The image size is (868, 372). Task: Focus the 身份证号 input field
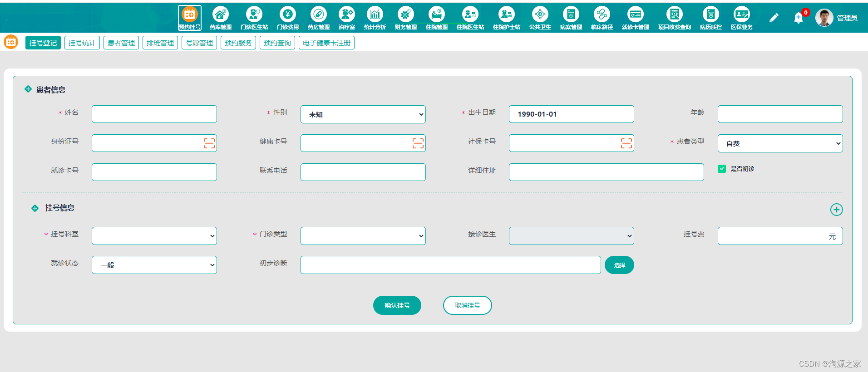(154, 143)
